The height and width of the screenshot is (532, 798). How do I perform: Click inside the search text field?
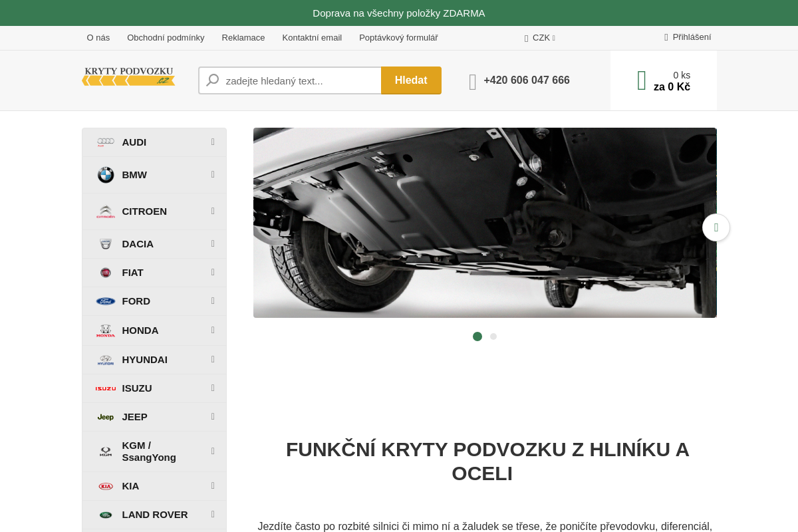[293, 80]
